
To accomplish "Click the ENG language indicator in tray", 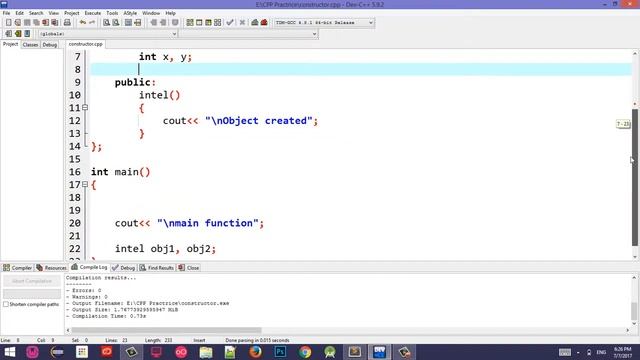I will click(601, 352).
